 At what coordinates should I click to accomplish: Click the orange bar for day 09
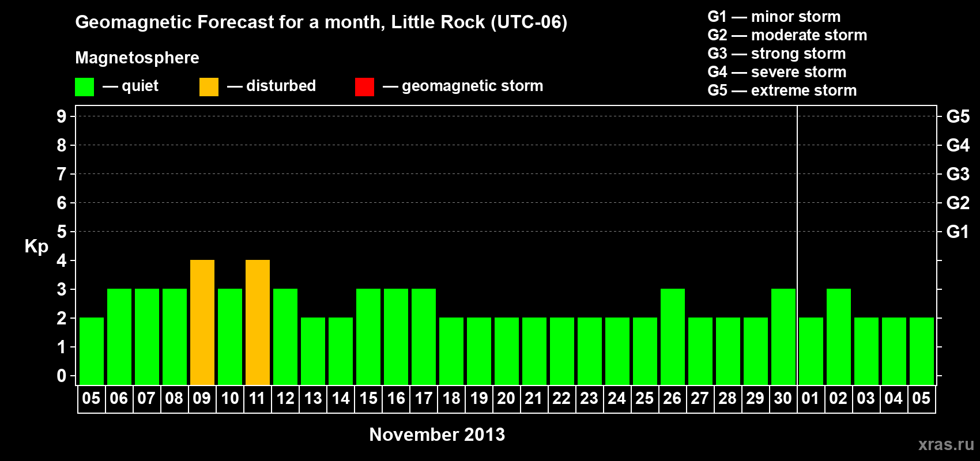pos(202,322)
